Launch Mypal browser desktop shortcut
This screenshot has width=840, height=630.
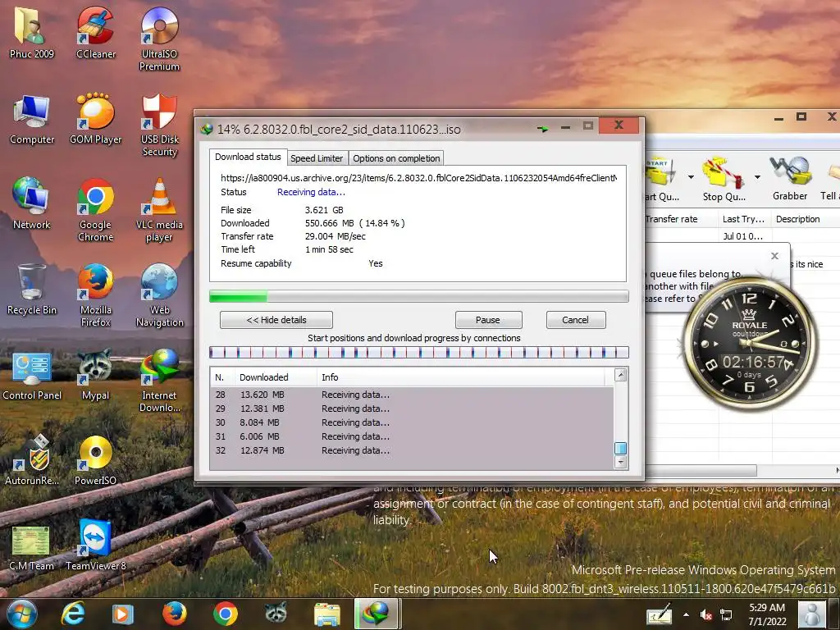pyautogui.click(x=95, y=375)
